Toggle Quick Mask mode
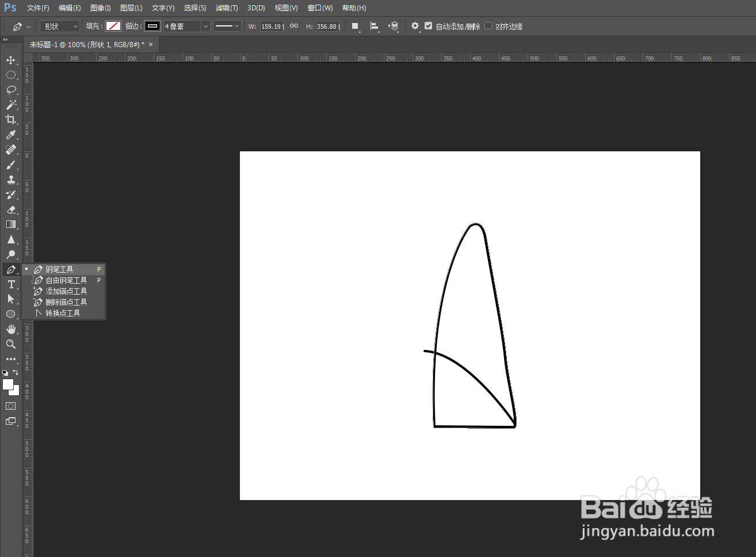756x557 pixels. tap(11, 406)
